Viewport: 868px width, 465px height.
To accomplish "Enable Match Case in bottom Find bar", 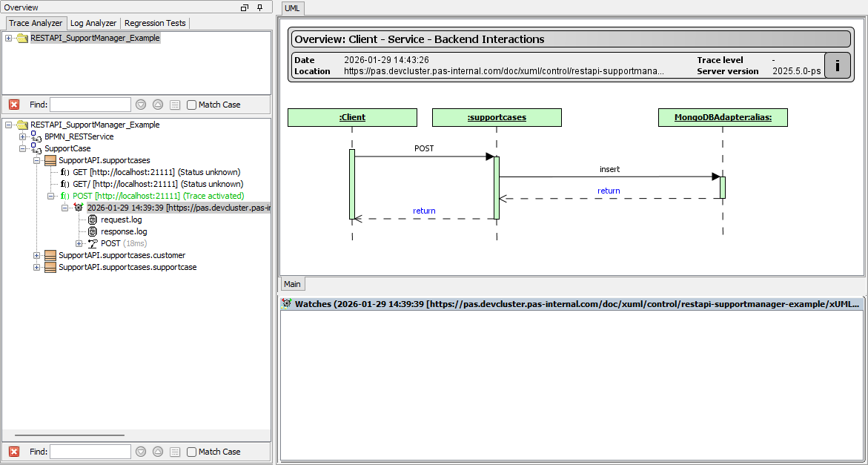I will 192,452.
